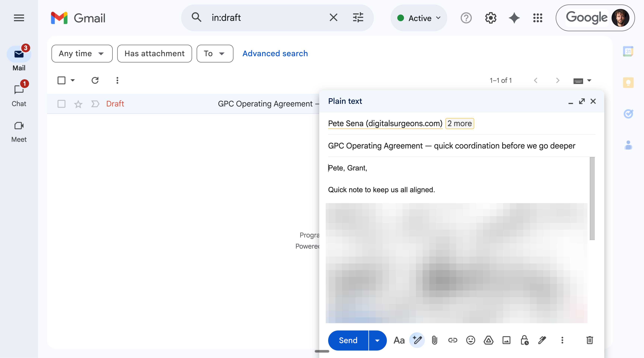Click the compose body vertical scrollbar

tap(592, 199)
